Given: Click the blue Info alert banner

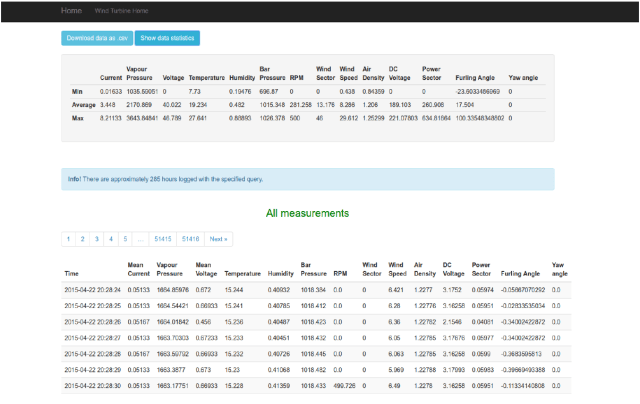Looking at the screenshot, I should point(307,179).
